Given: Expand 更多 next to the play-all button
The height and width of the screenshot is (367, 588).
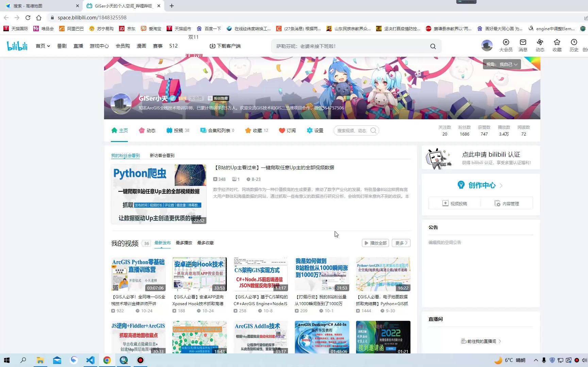Looking at the screenshot, I should pyautogui.click(x=401, y=243).
